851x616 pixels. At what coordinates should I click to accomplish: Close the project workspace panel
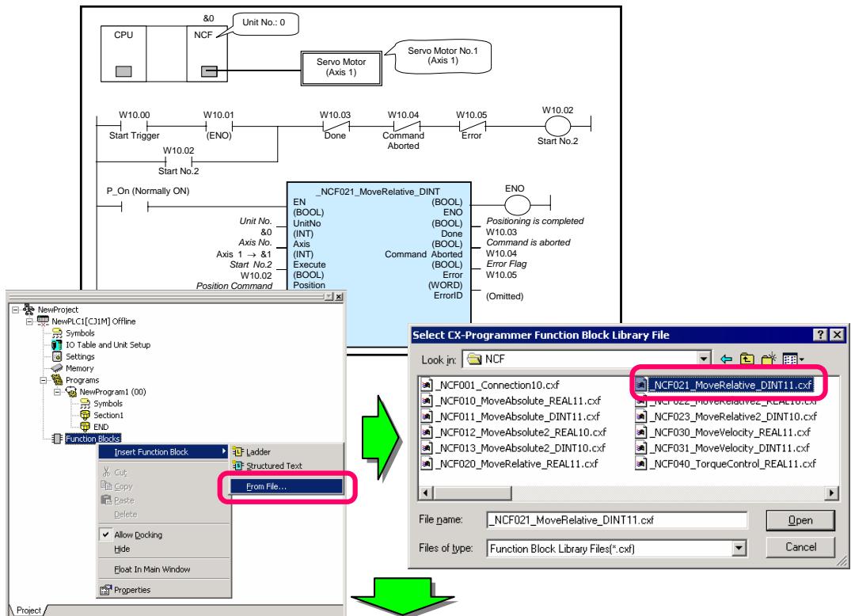click(x=339, y=296)
